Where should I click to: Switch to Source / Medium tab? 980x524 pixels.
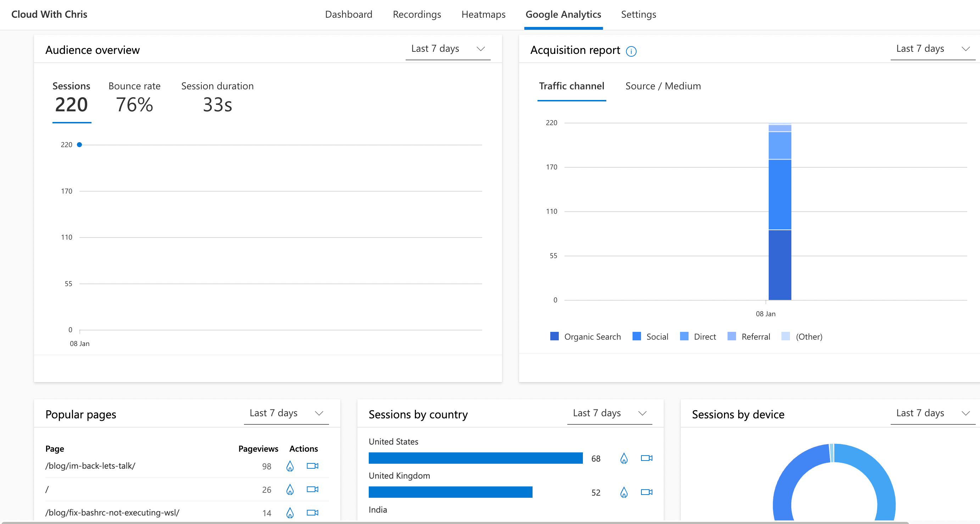click(663, 87)
